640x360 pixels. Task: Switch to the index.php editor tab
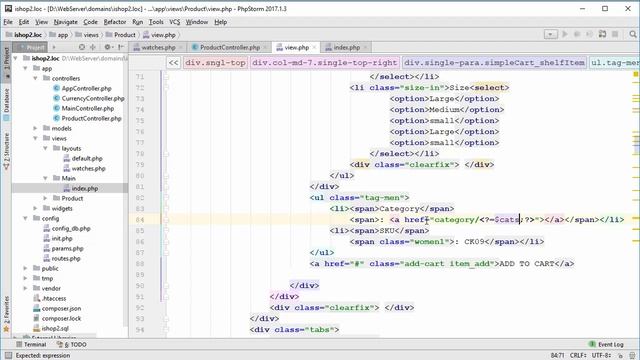[347, 47]
